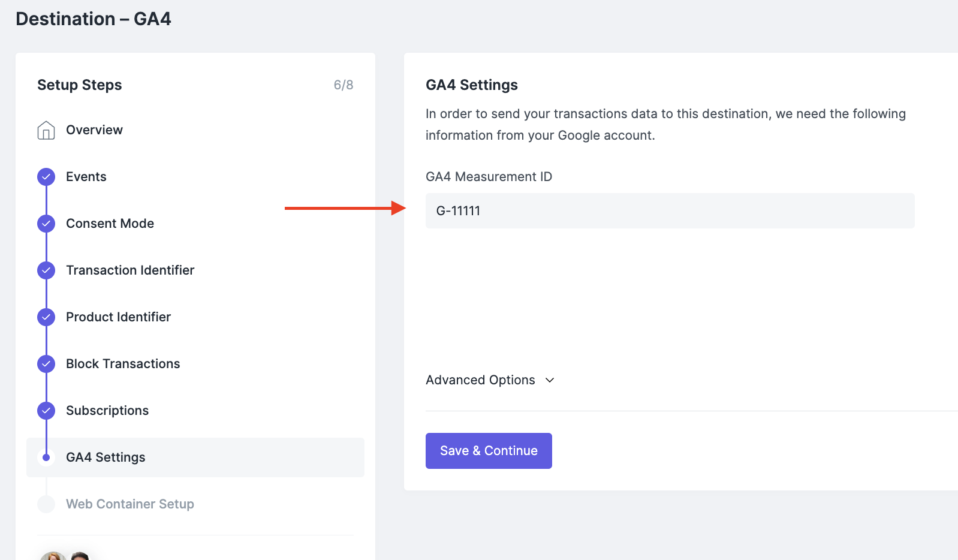Select the GA4 Settings step
The width and height of the screenshot is (958, 560).
coord(195,457)
